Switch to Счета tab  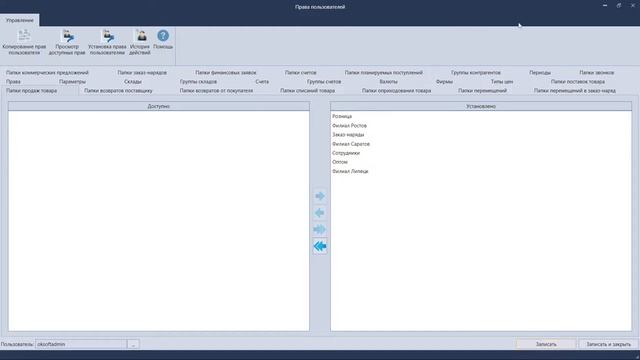[x=262, y=82]
